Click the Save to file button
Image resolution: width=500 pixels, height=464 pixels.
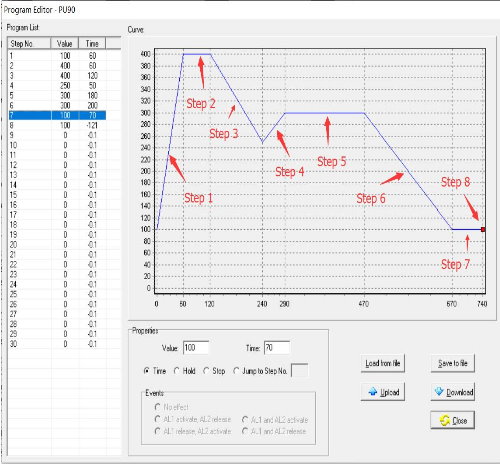tap(452, 363)
